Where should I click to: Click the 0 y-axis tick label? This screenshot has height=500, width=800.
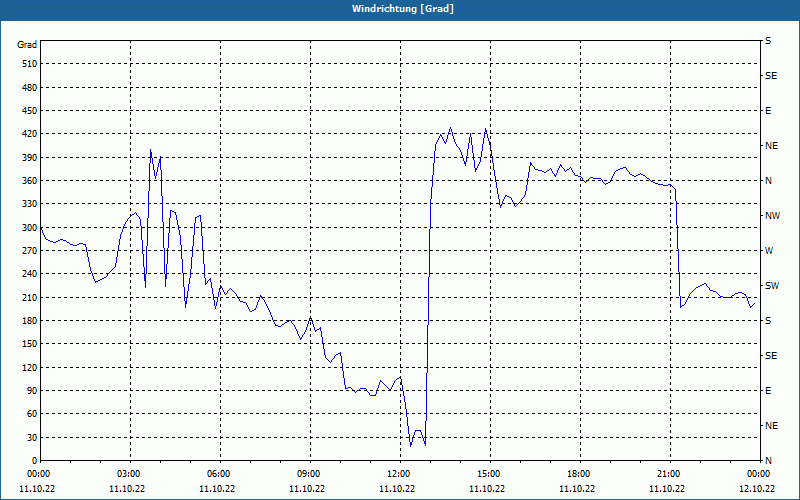(35, 460)
